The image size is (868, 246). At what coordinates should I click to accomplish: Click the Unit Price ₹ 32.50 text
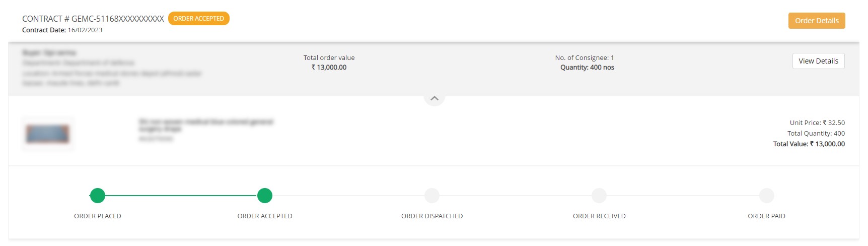coord(817,123)
